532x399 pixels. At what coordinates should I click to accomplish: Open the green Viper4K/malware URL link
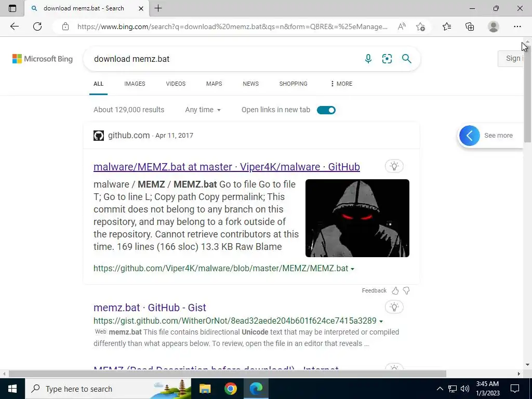221,269
